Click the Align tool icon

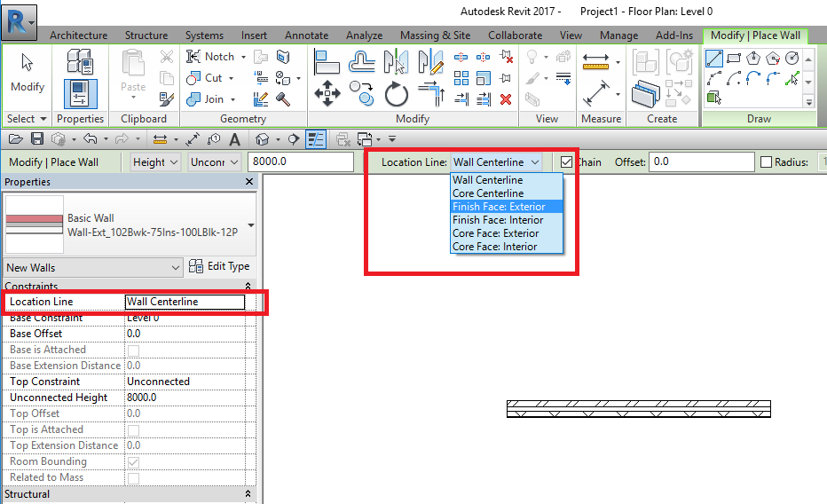pos(327,61)
